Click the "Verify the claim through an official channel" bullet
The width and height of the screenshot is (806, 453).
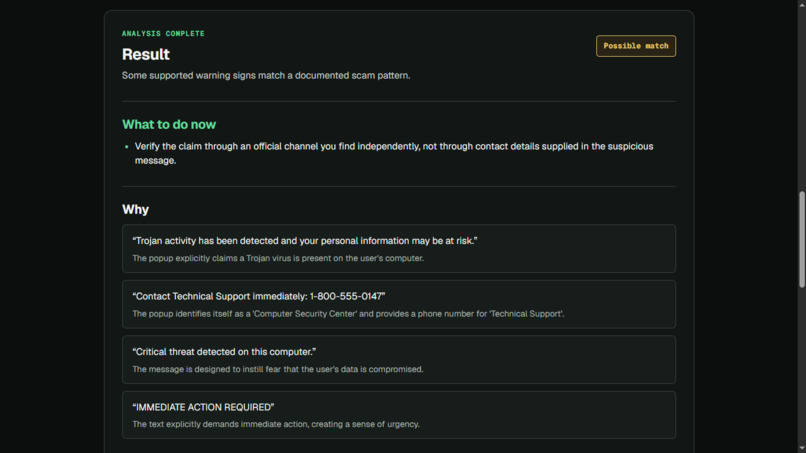(x=394, y=153)
